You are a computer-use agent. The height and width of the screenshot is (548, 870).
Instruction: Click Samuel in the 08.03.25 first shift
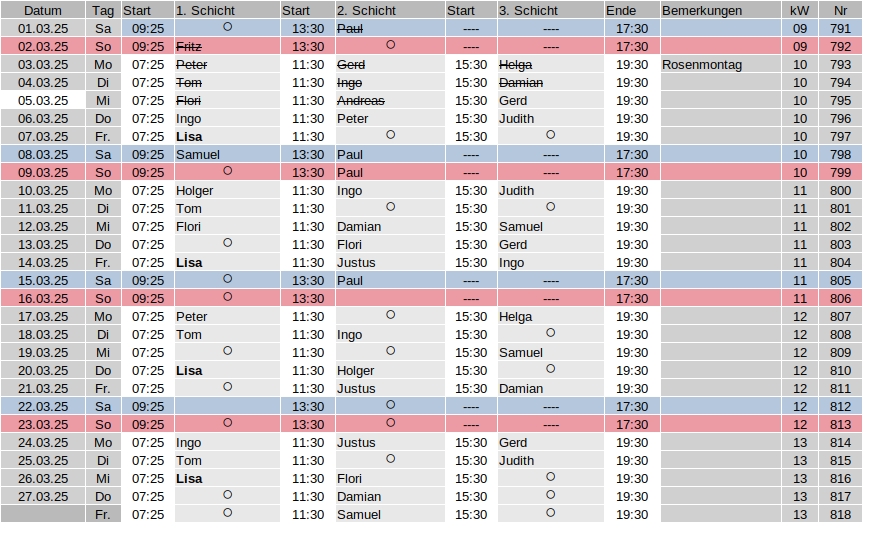click(x=198, y=155)
